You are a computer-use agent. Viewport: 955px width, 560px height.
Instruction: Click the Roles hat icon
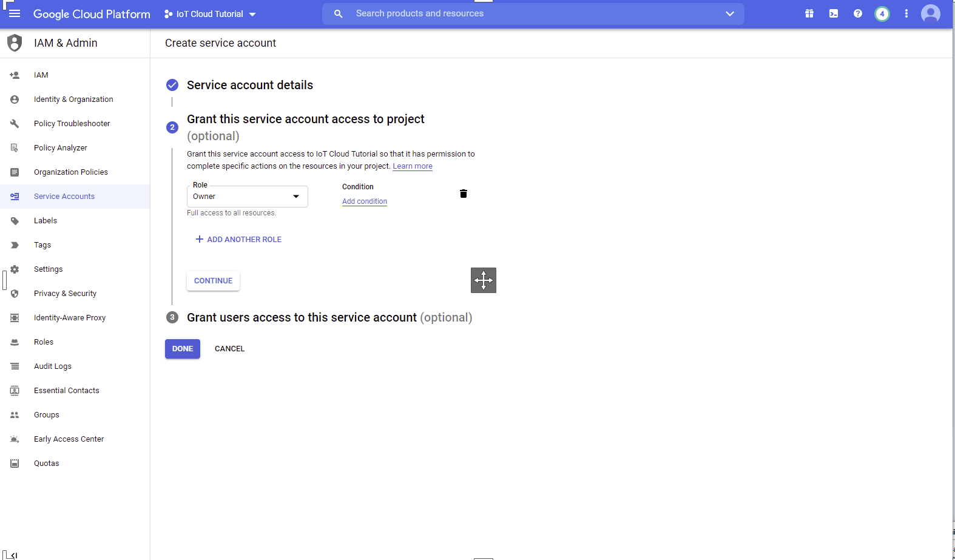[x=15, y=342]
